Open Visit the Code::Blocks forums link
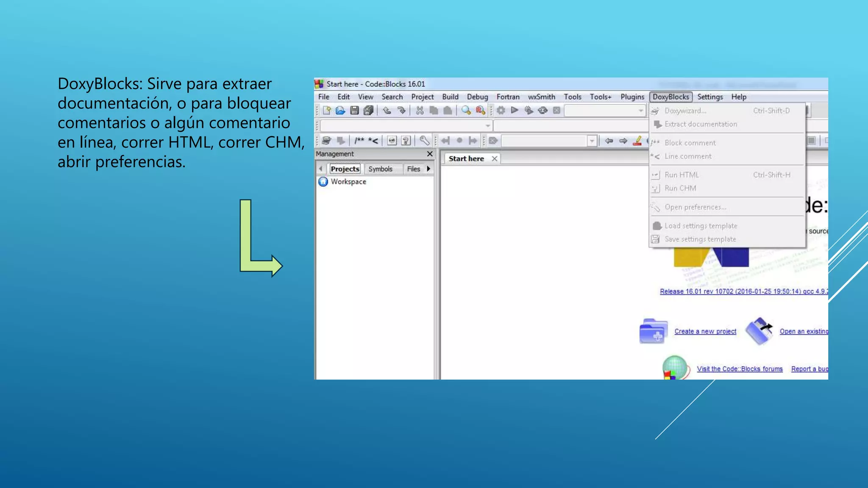The width and height of the screenshot is (868, 488). [x=740, y=369]
